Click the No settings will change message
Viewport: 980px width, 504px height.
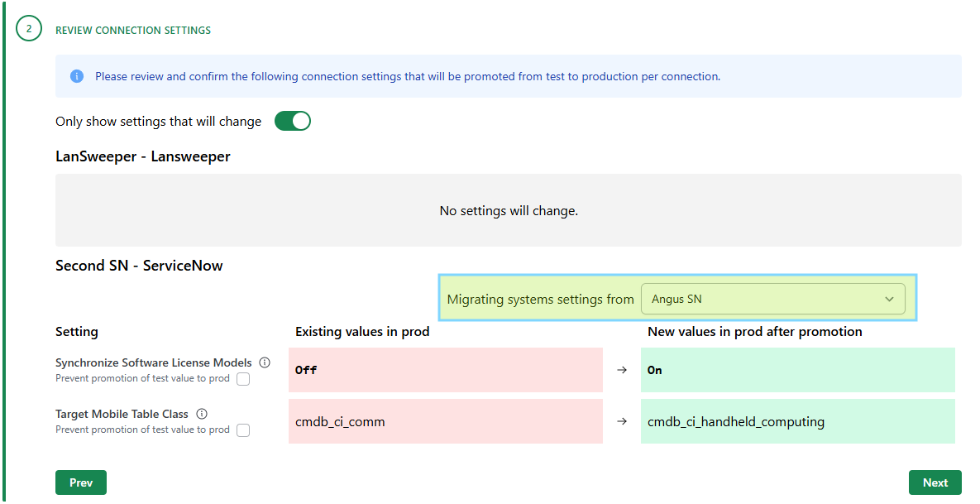509,211
